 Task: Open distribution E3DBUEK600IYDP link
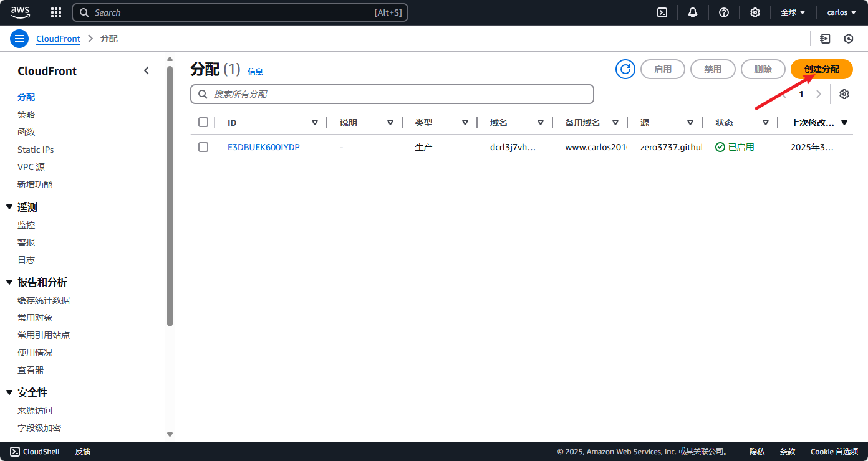[264, 147]
